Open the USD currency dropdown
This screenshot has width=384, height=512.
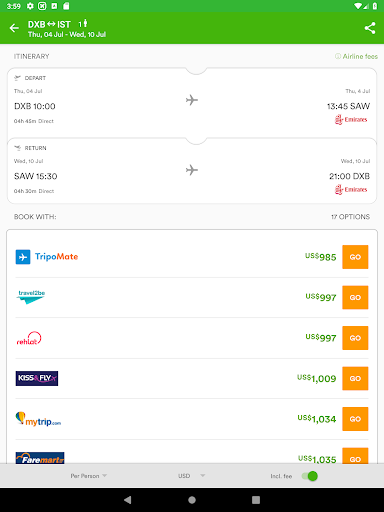pos(191,476)
